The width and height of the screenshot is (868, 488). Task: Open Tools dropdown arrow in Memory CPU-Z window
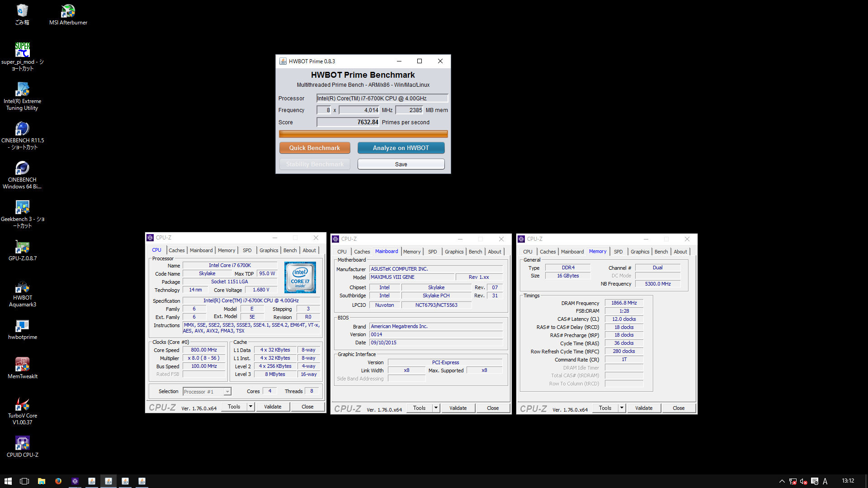(x=622, y=408)
